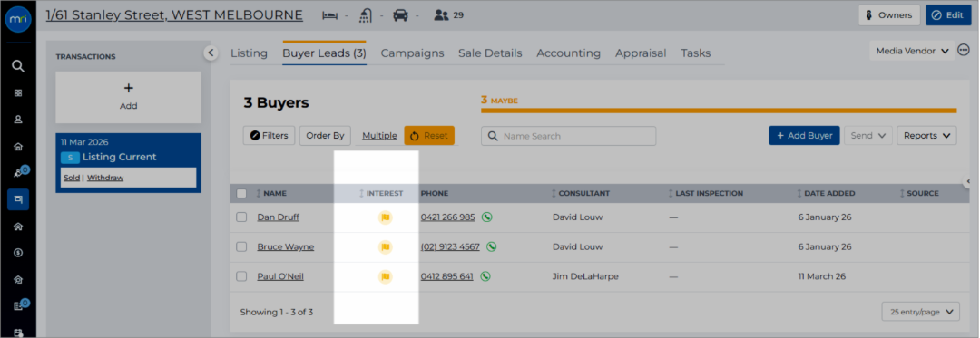
Task: Click the bathrooms shower icon in header
Action: coord(366,15)
